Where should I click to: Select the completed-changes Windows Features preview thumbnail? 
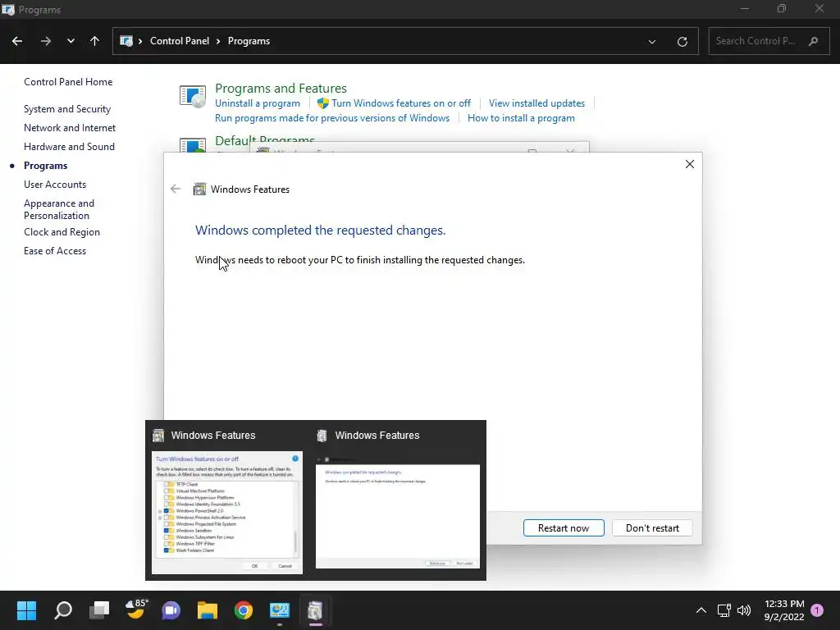(398, 513)
